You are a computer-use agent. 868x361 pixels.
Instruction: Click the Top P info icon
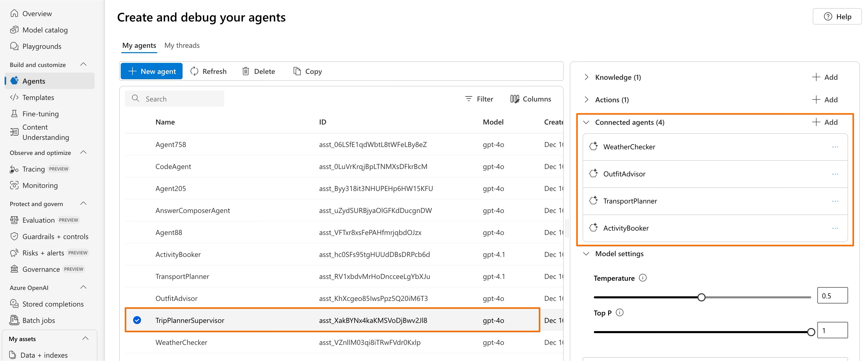point(620,312)
